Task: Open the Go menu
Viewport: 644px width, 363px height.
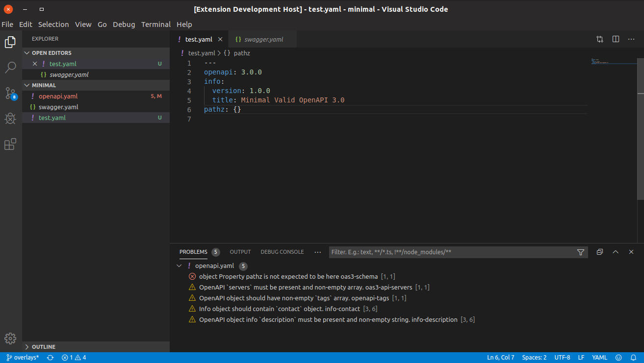Action: 102,24
